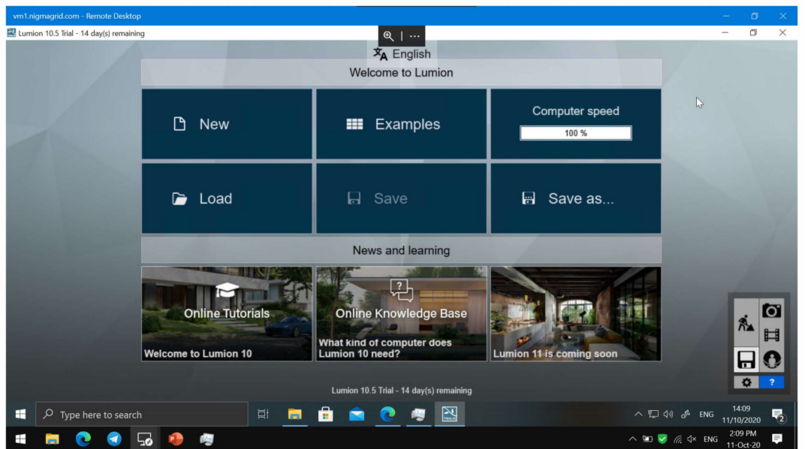Open the 360 Panorama mode icon
Screen dimensions: 805x449
click(771, 359)
